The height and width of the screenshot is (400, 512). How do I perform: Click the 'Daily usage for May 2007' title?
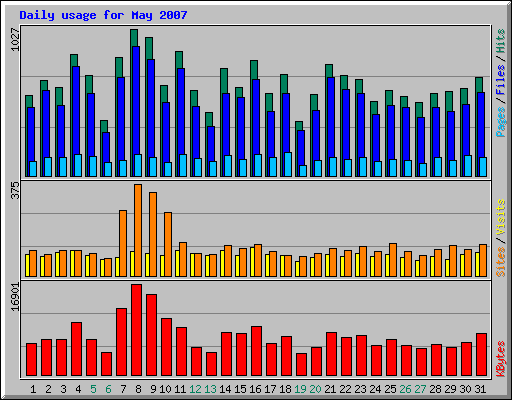[103, 15]
